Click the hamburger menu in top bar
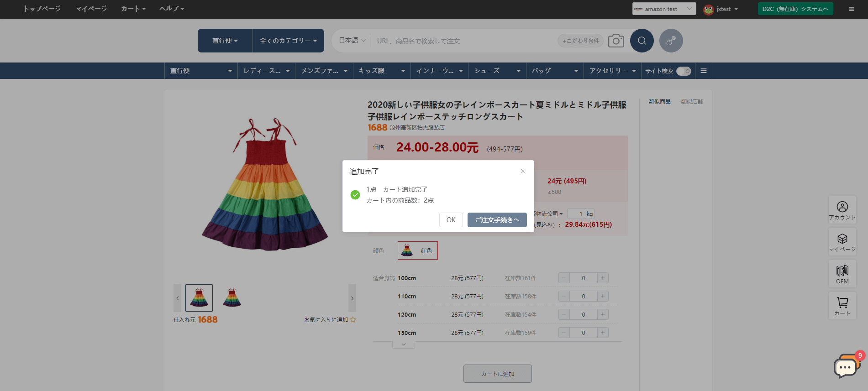This screenshot has height=391, width=868. tap(851, 9)
